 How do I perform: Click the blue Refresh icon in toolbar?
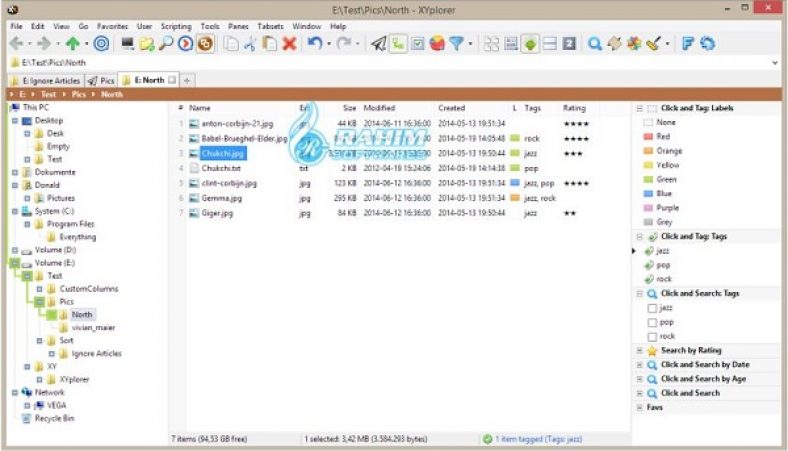(708, 44)
